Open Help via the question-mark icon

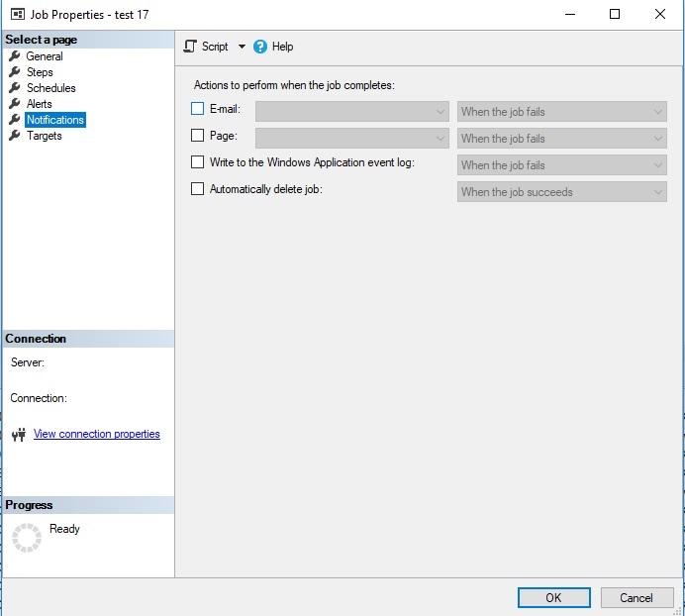click(260, 47)
